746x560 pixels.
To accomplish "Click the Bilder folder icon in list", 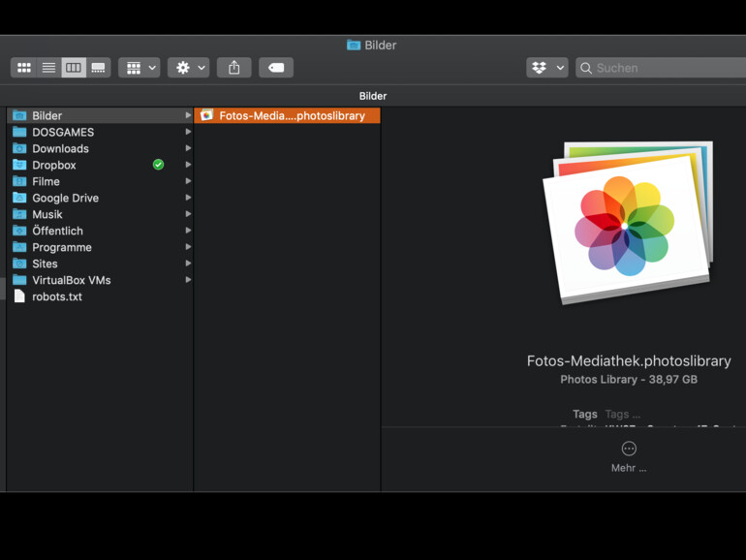I will [19, 115].
